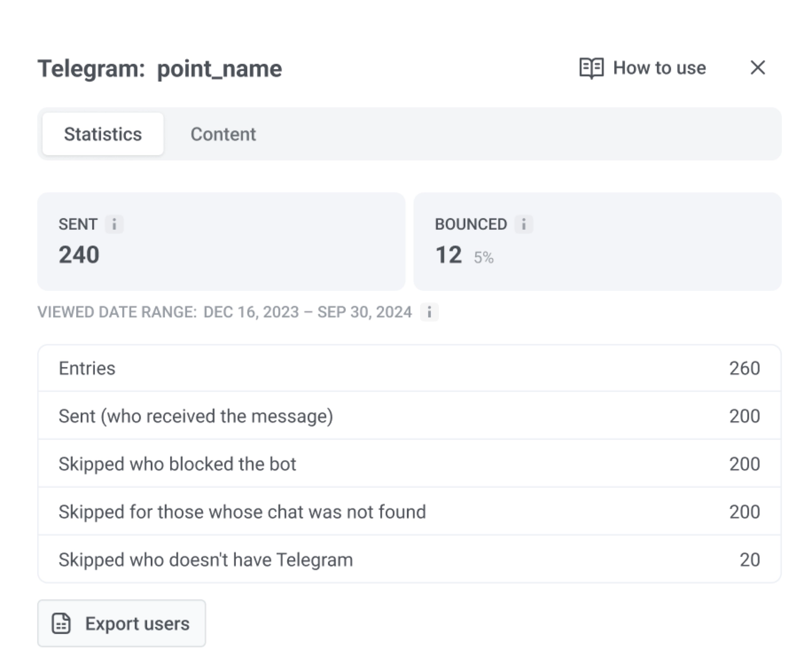Click the Export users button

pos(121,623)
